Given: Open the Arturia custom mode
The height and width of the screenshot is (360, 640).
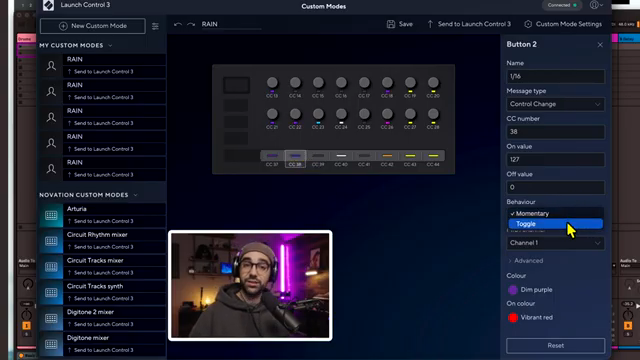Looking at the screenshot, I should click(77, 209).
